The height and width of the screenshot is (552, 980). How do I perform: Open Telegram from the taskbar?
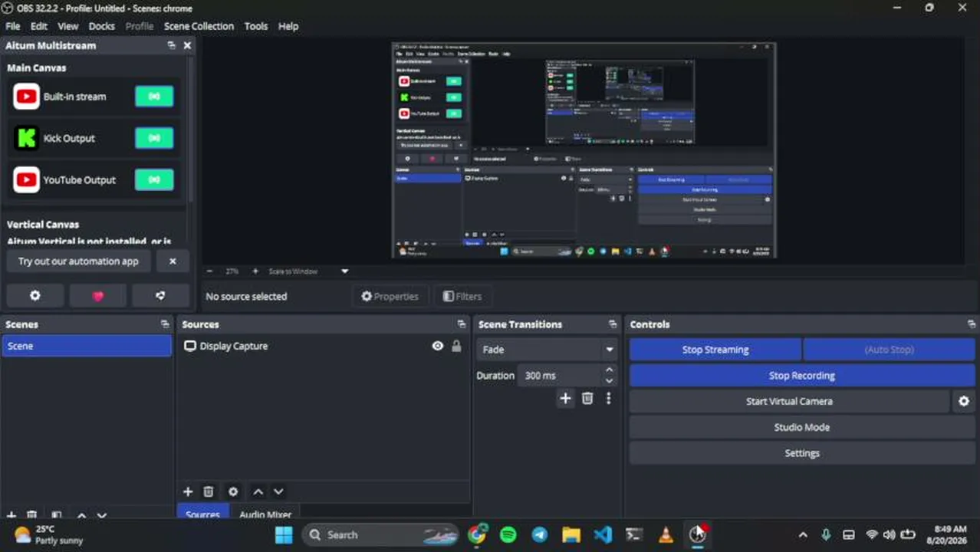tap(540, 534)
